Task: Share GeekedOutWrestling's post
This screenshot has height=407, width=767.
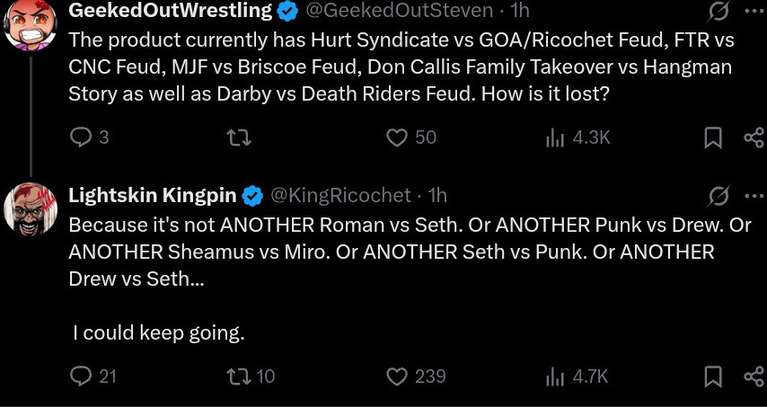Action: point(754,139)
